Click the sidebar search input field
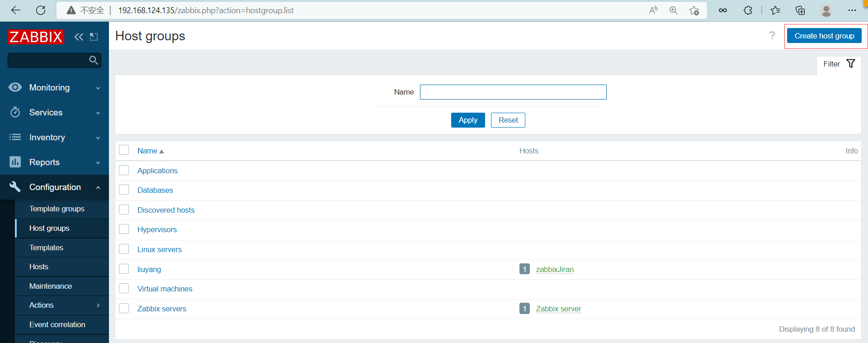 [54, 60]
